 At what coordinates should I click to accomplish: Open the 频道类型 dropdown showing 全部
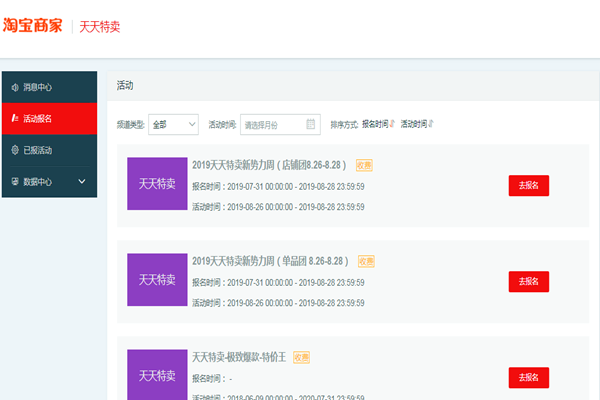173,124
